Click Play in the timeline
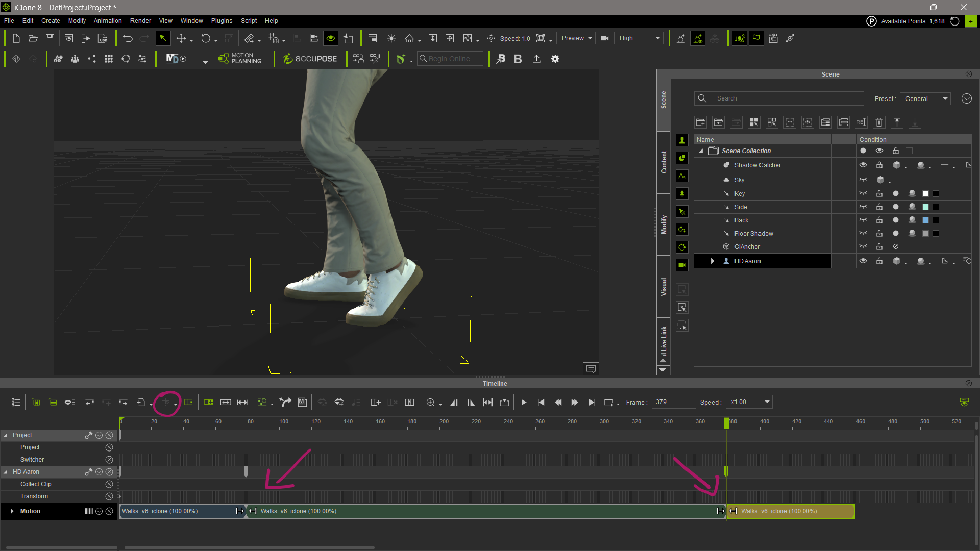This screenshot has height=551, width=980. tap(524, 403)
